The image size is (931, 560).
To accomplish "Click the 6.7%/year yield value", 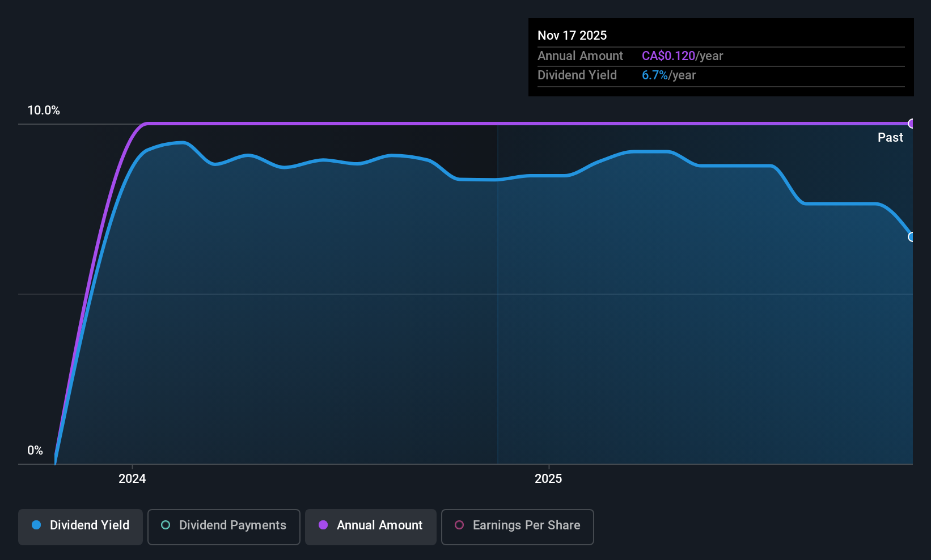I will (x=668, y=75).
